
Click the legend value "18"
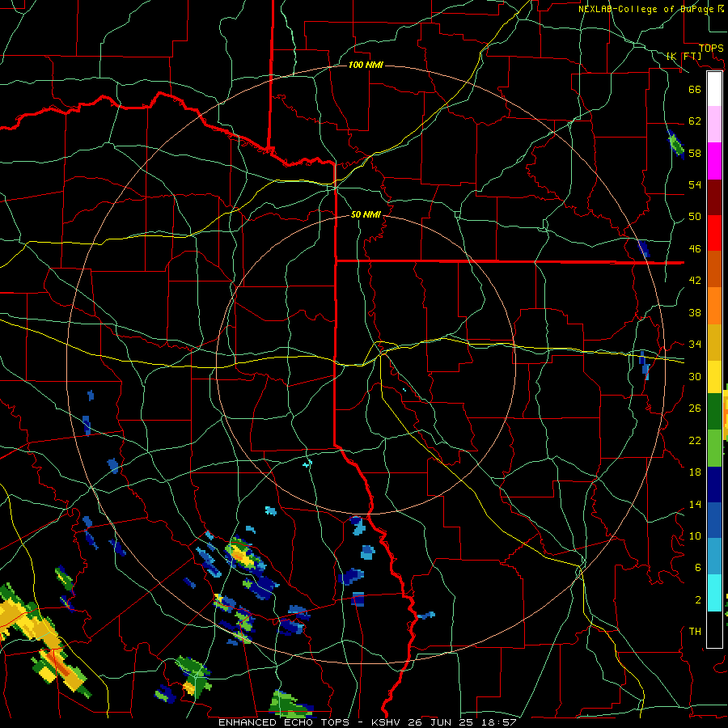[x=695, y=472]
